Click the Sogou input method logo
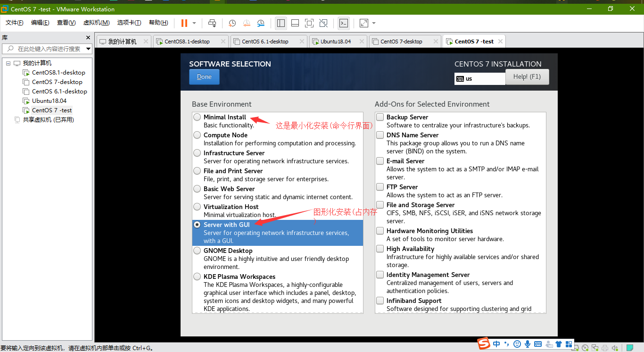 click(x=484, y=344)
